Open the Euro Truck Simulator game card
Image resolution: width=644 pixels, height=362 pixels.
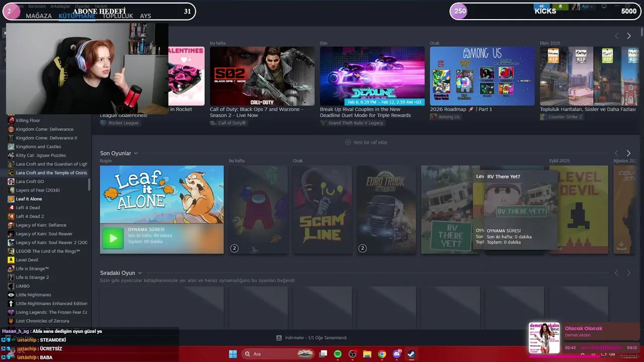pyautogui.click(x=386, y=210)
